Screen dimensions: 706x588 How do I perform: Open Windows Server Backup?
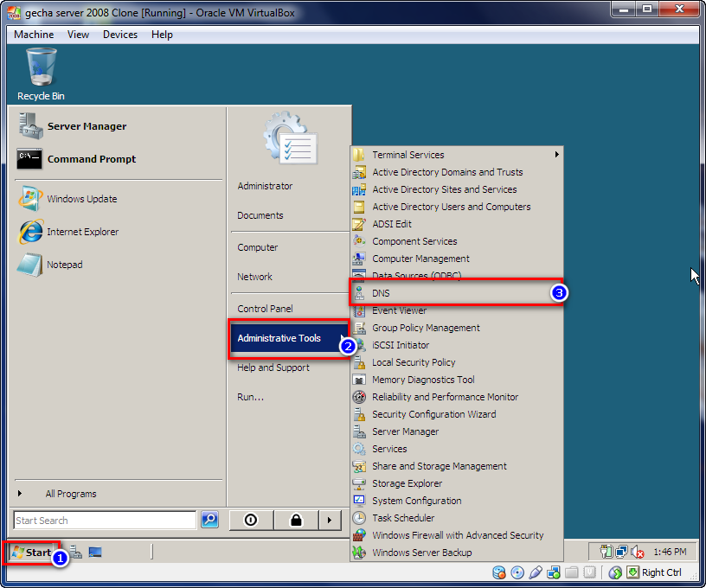coord(457,553)
